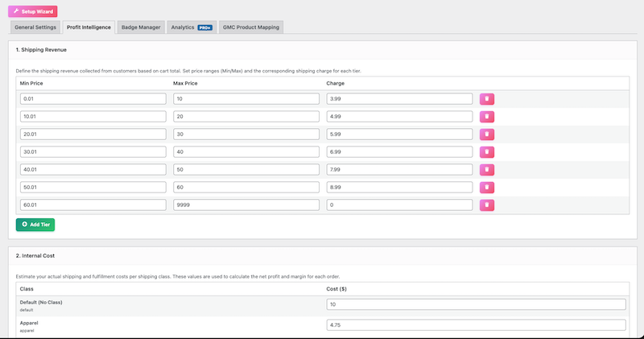Edit the Max Price field showing 10
Viewport: 644px width, 339px height.
(246, 98)
